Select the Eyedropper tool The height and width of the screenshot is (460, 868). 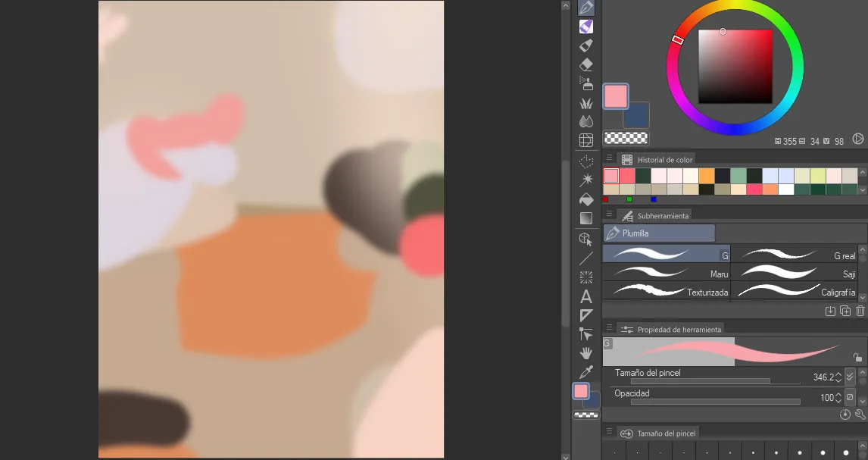(x=585, y=372)
